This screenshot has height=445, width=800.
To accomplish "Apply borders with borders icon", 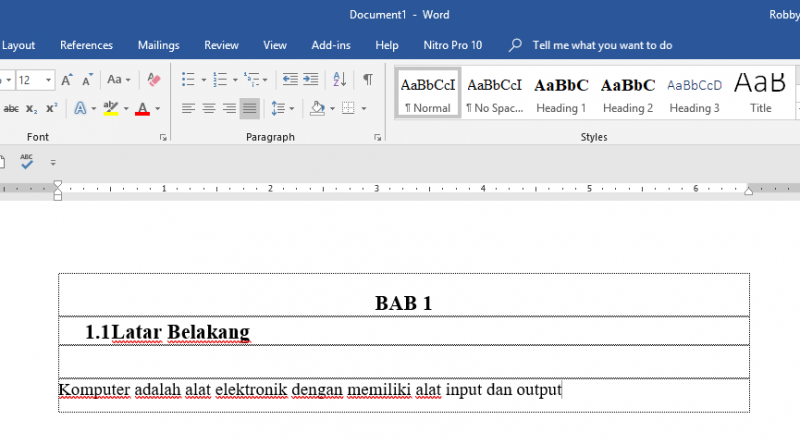I will (x=348, y=109).
